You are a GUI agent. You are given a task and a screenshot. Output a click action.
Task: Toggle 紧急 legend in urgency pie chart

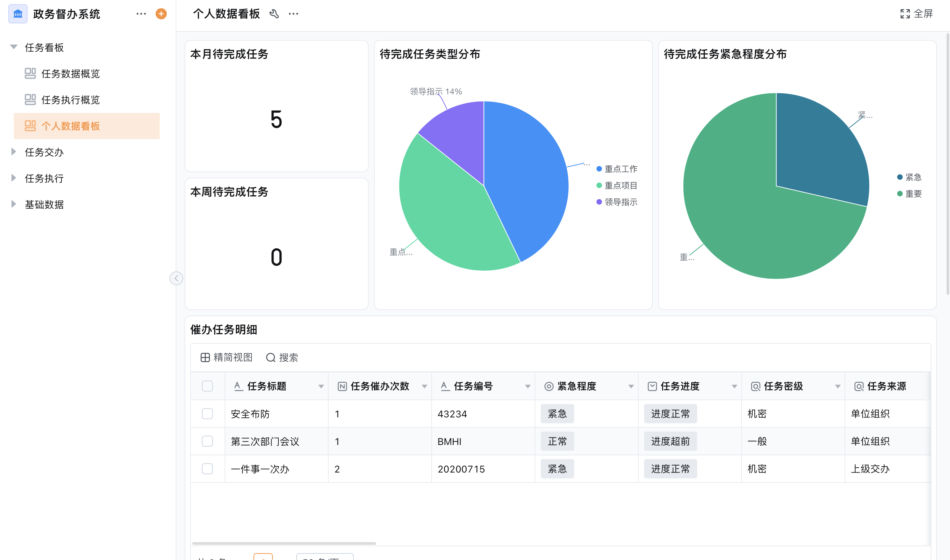[x=909, y=177]
